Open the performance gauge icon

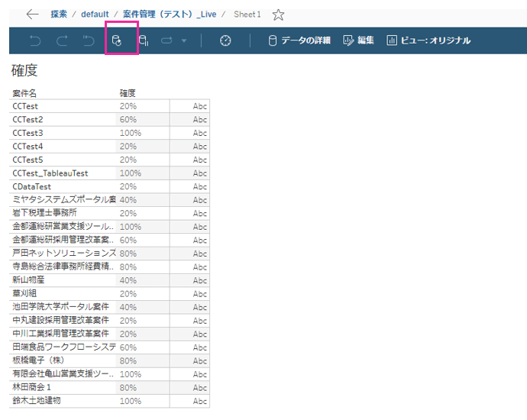225,40
